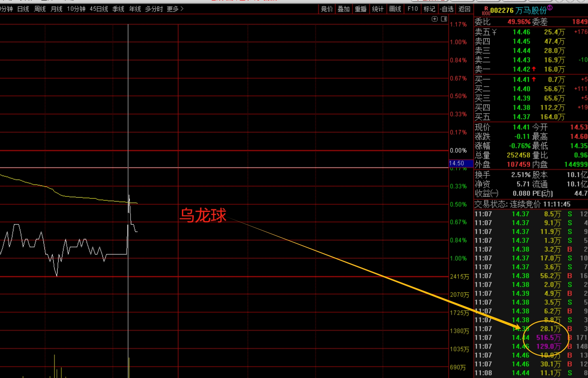Click the 卖一 price 14.42
The image size is (588, 378).
click(x=521, y=69)
